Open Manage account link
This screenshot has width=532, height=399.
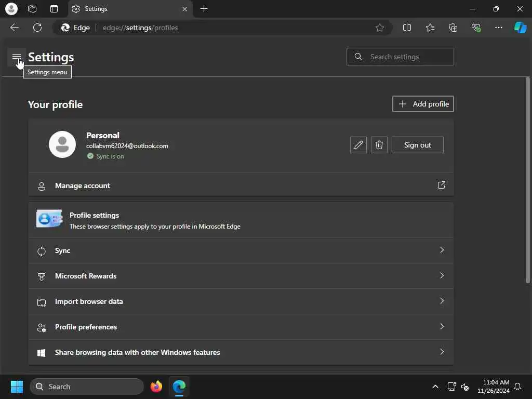[241, 185]
